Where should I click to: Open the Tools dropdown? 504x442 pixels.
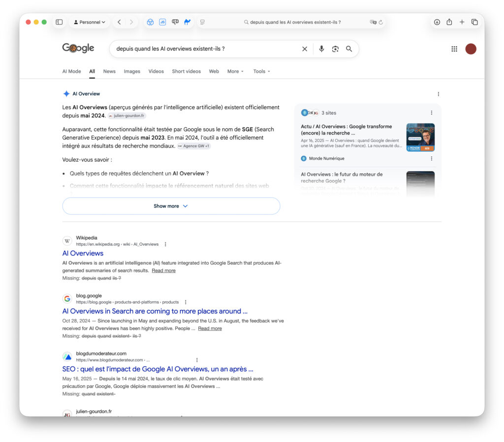[x=262, y=71]
